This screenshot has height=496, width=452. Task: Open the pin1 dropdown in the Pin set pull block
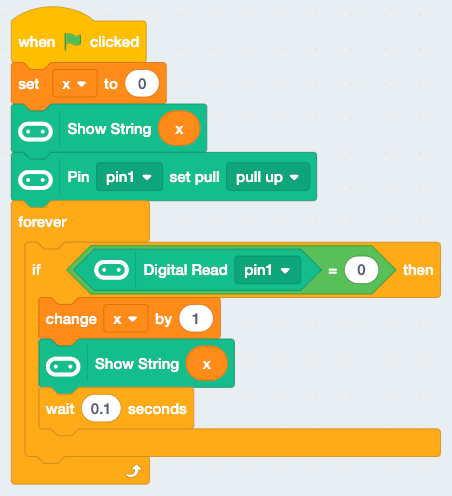pos(129,177)
